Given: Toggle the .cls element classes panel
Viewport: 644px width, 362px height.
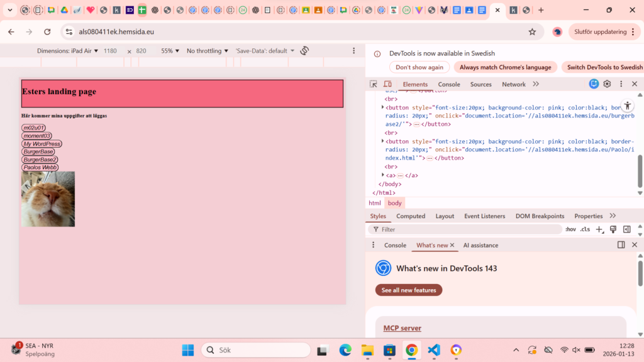Looking at the screenshot, I should 585,229.
